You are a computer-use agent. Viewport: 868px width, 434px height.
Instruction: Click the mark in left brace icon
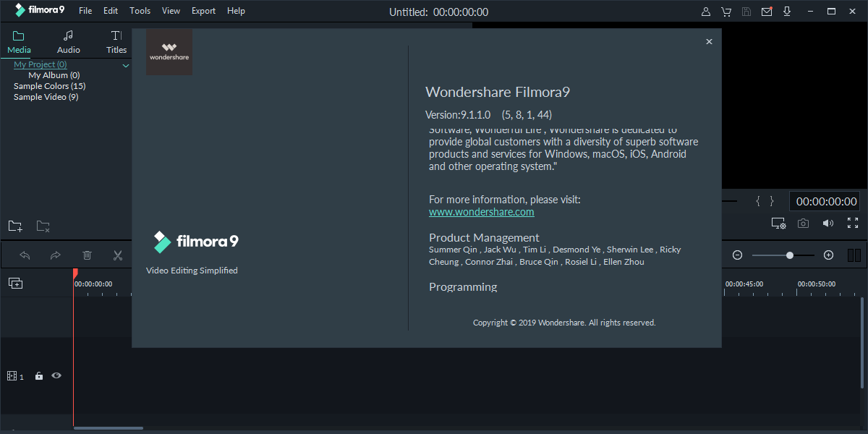point(759,201)
